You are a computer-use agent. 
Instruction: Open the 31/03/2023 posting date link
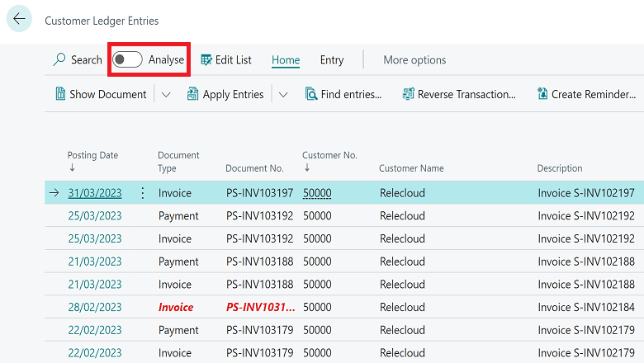(94, 193)
